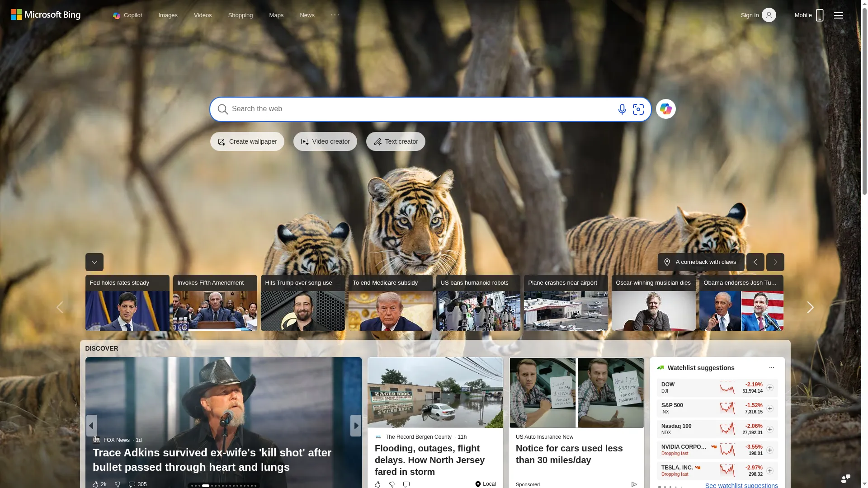Viewport: 868px width, 488px height.
Task: Click the feedback icon at the bottom right
Action: tap(846, 479)
